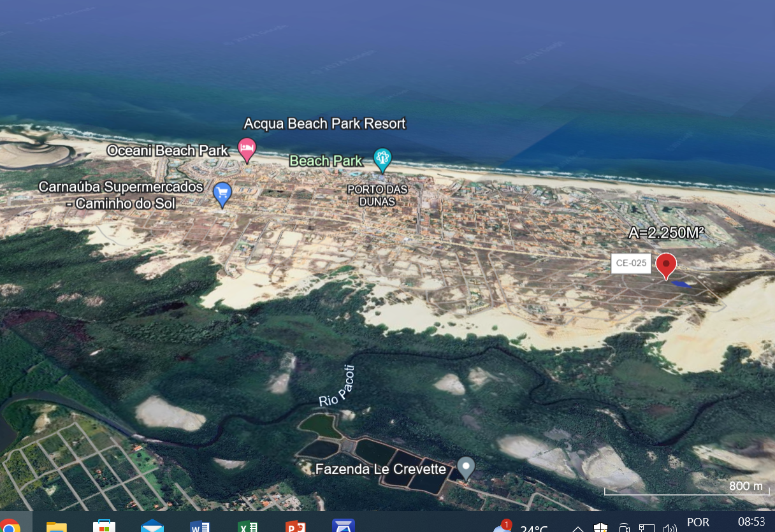Open File Explorer from the taskbar
Image resolution: width=775 pixels, height=532 pixels.
(57, 526)
